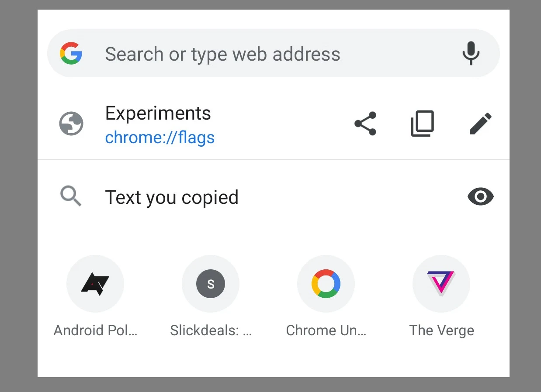The height and width of the screenshot is (392, 541).
Task: Select The Verge shortcut label
Action: pyautogui.click(x=441, y=330)
